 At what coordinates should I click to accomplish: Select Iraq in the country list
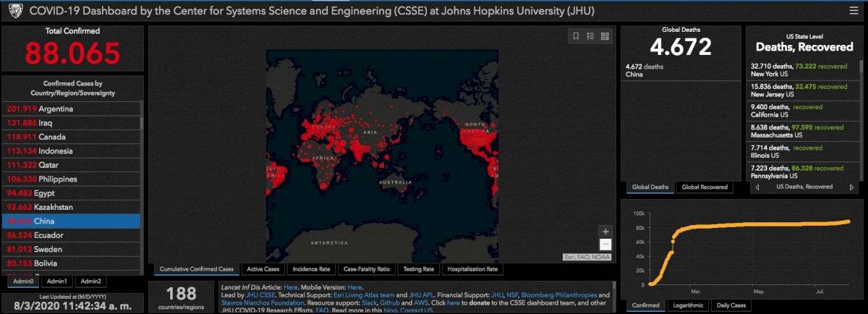(72, 123)
